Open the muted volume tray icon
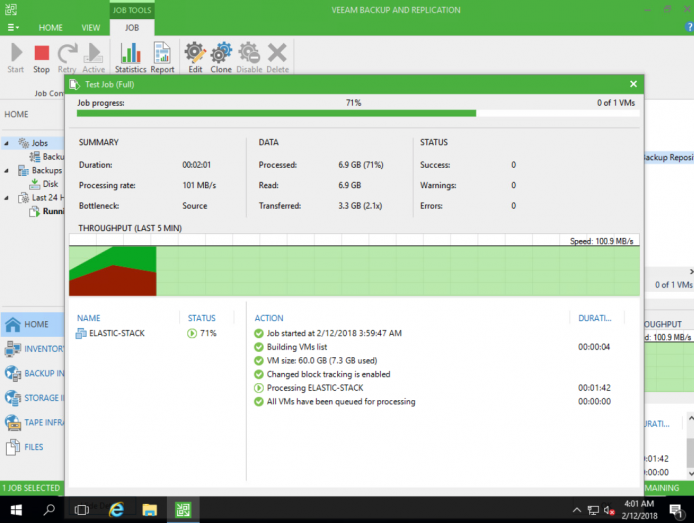Viewport: 694px width, 523px height. (x=609, y=511)
